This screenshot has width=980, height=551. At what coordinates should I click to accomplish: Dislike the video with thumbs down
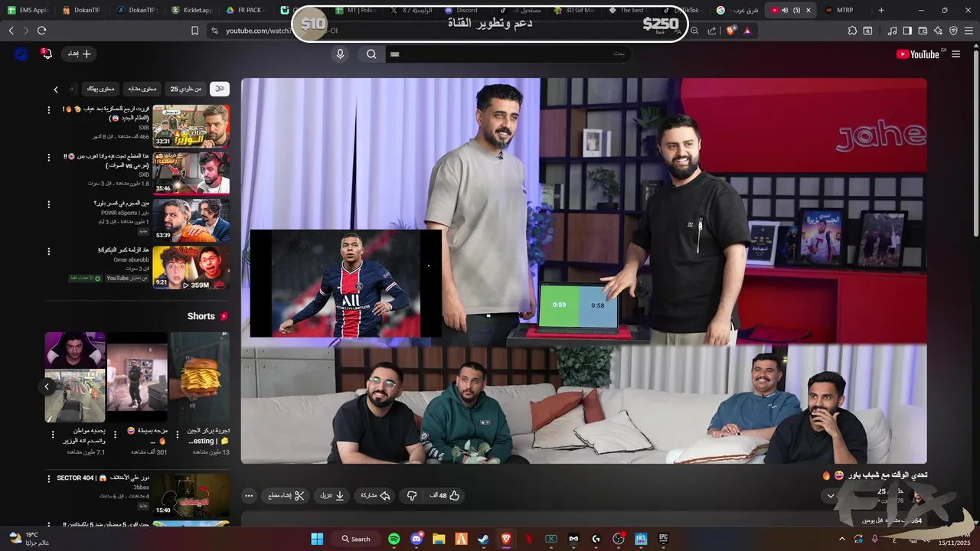[412, 496]
